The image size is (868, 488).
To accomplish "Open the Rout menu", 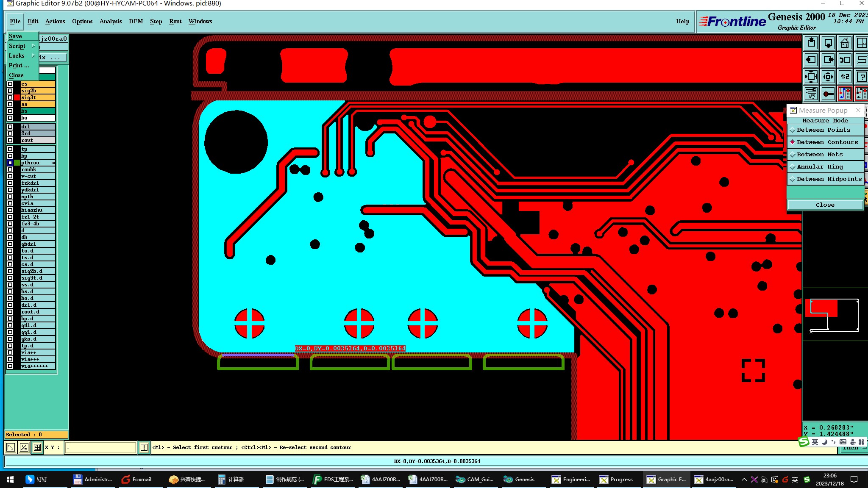I will point(175,21).
